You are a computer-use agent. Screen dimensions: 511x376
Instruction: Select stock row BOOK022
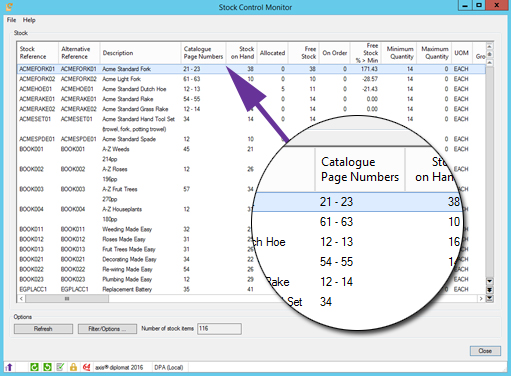(x=251, y=269)
